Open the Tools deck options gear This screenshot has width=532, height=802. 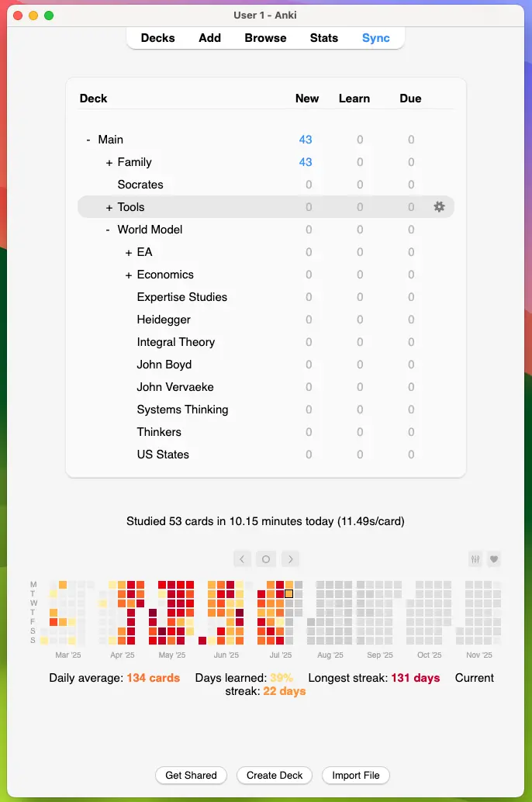tap(439, 207)
